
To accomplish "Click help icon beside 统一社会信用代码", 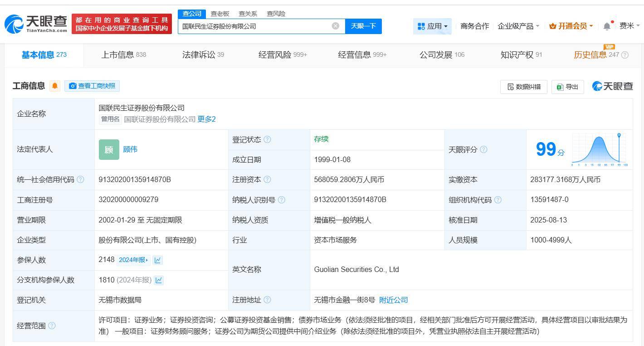I will 80,179.
